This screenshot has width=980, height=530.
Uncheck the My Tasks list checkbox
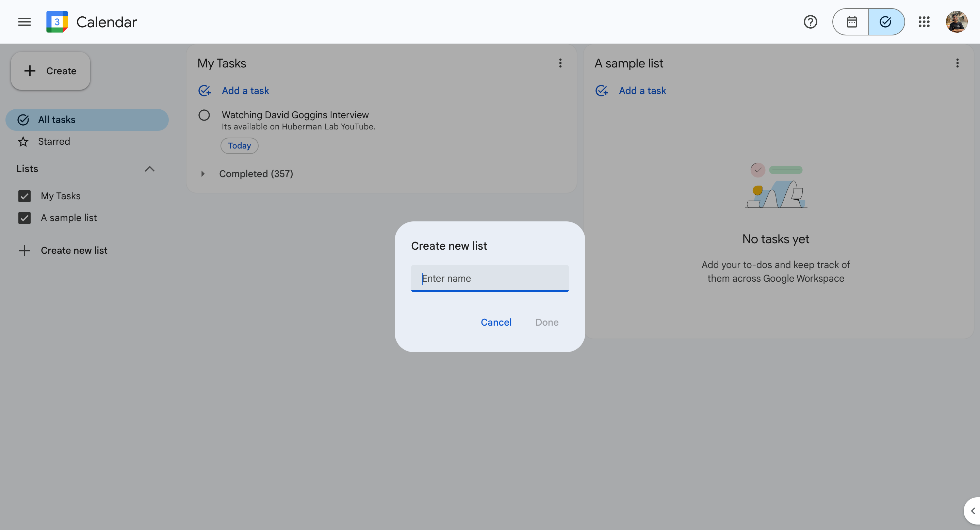click(x=24, y=196)
